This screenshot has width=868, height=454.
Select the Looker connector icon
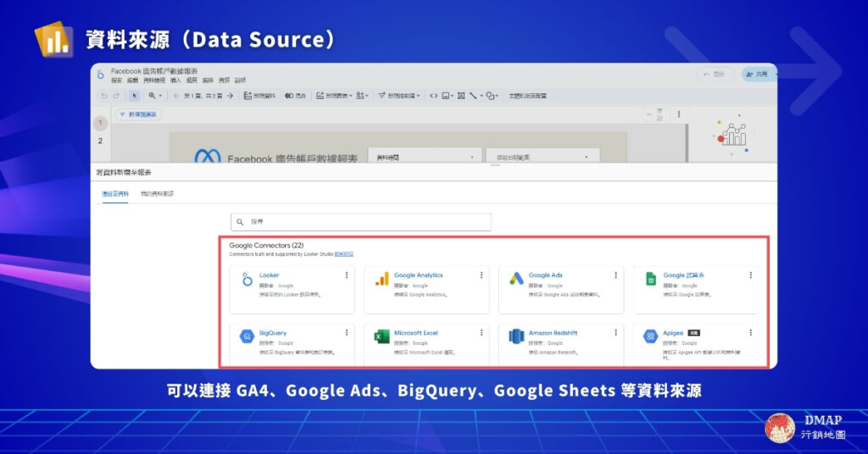coord(247,280)
